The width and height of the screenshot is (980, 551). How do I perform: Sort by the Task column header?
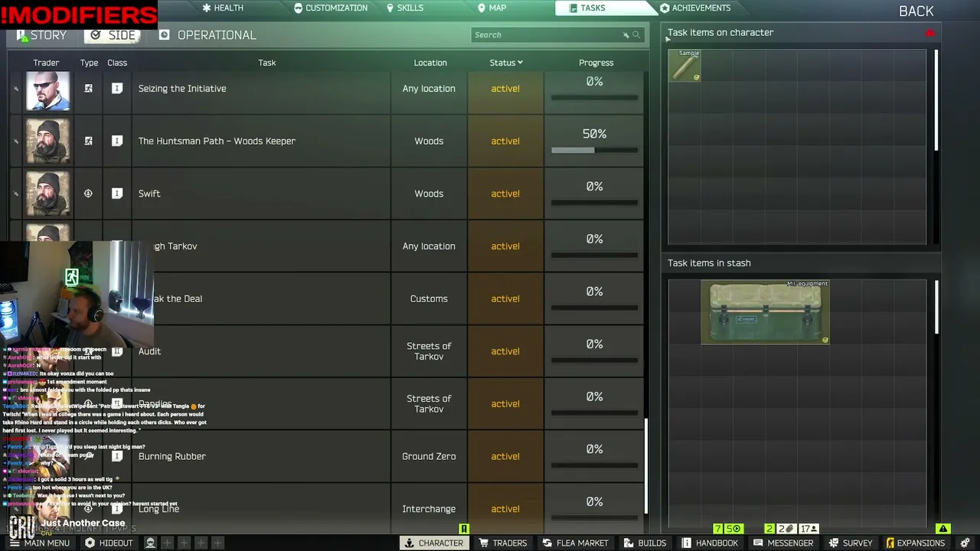tap(266, 63)
